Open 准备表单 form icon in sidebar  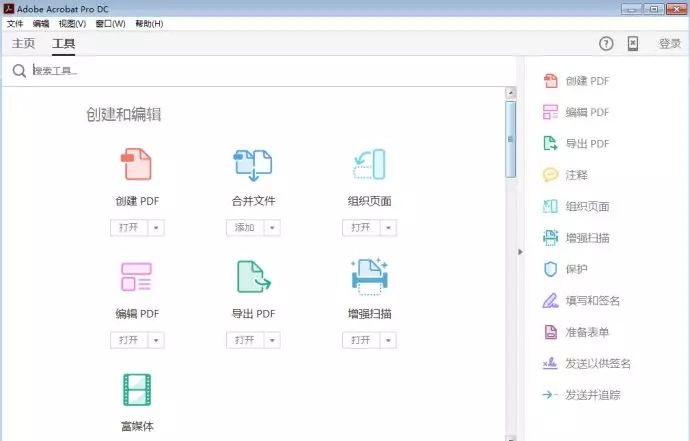pos(551,332)
